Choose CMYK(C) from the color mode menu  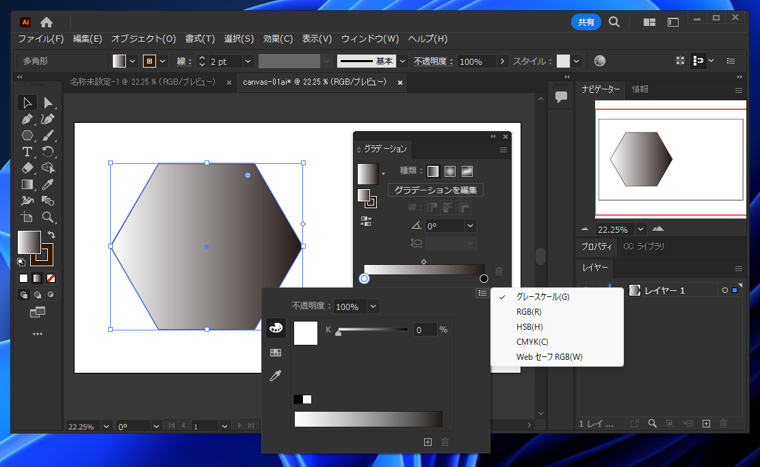click(532, 342)
